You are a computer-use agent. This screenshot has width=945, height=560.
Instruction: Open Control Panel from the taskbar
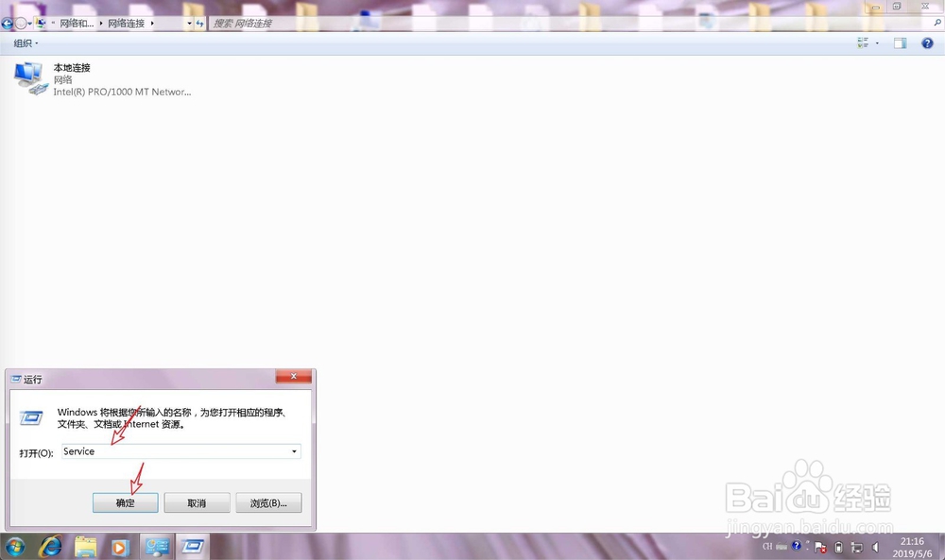point(156,547)
